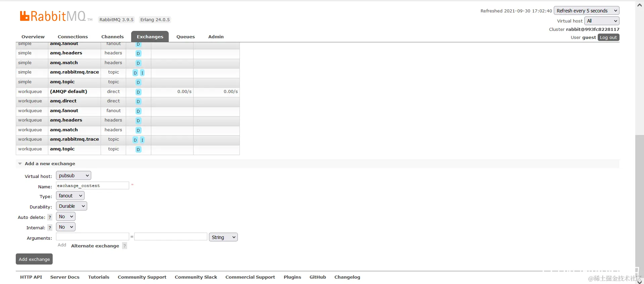Click the D badge in workqueue amq.rabbitmq.trace row
Screen dimensions: 644x284
click(x=135, y=140)
